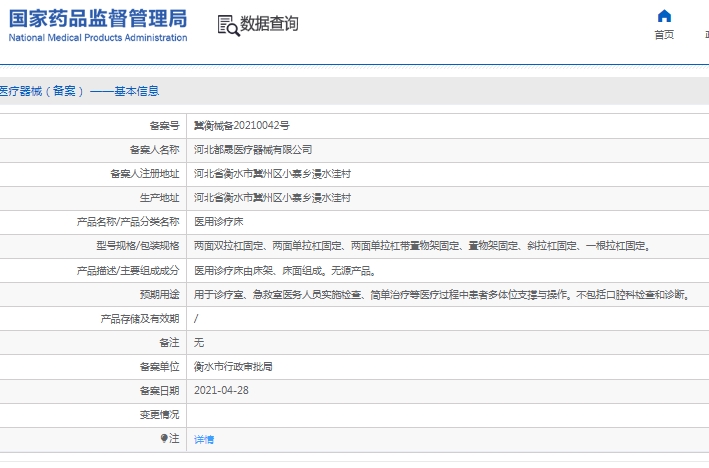Viewport: 709px width, 468px height.
Task: Click the 无 value in 备注 row
Action: (199, 343)
